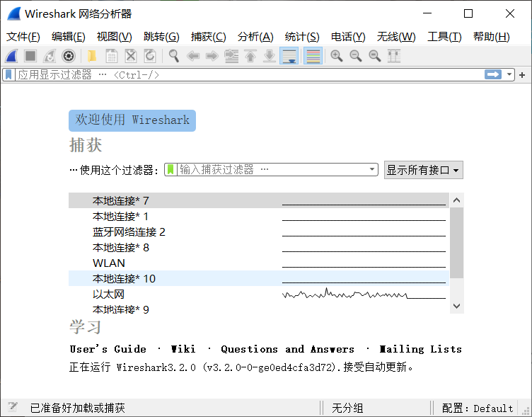Select the WLAN interface
532x417 pixels.
point(258,263)
